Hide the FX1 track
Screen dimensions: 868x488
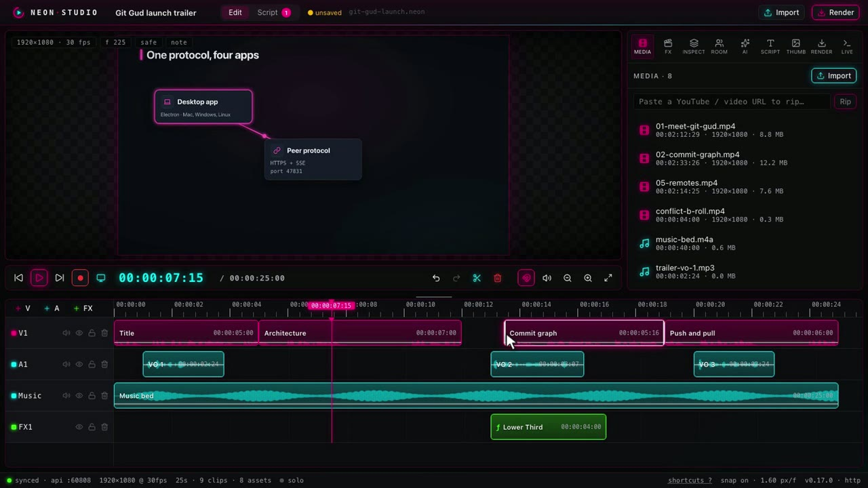coord(79,427)
